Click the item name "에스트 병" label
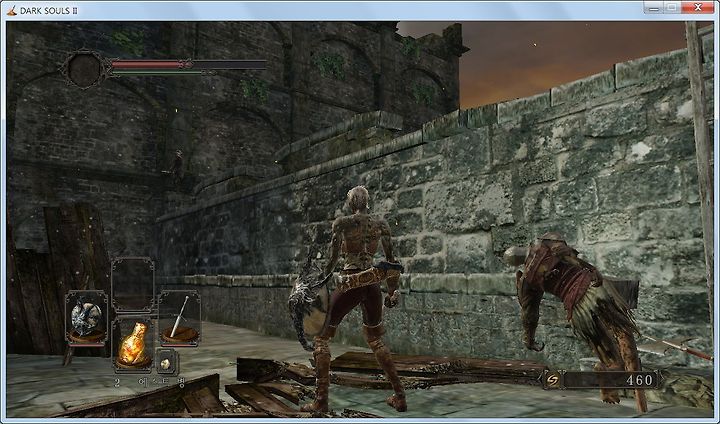This screenshot has height=424, width=720. 162,383
